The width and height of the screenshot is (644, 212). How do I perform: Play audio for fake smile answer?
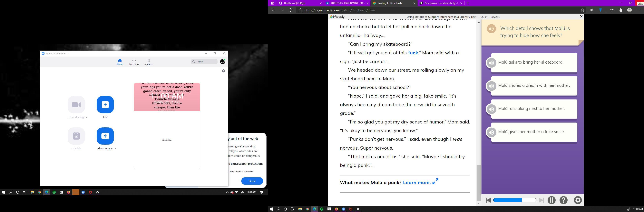[491, 132]
